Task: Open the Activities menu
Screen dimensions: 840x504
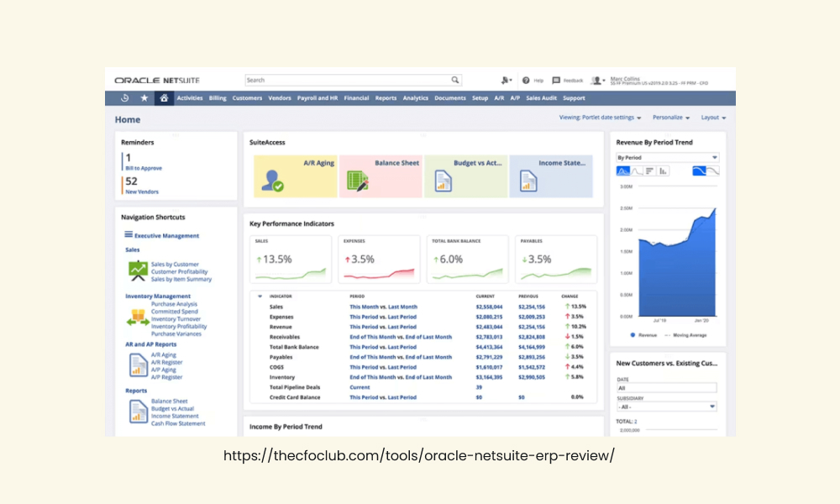Action: [190, 98]
